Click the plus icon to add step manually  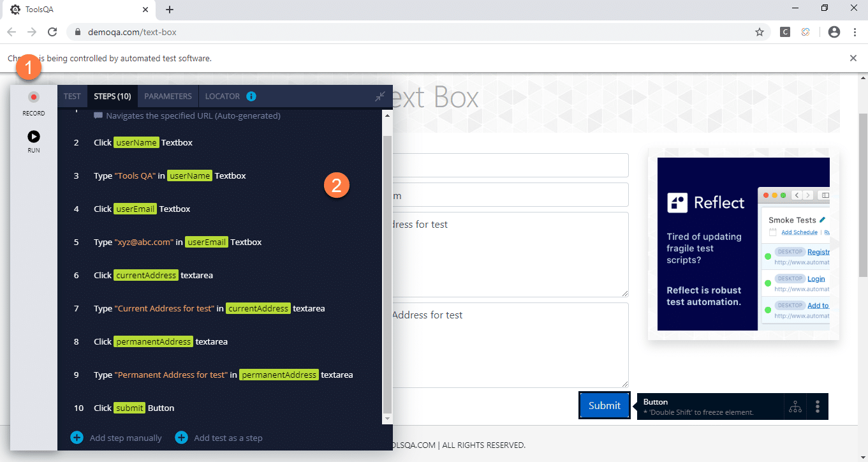[x=77, y=438]
